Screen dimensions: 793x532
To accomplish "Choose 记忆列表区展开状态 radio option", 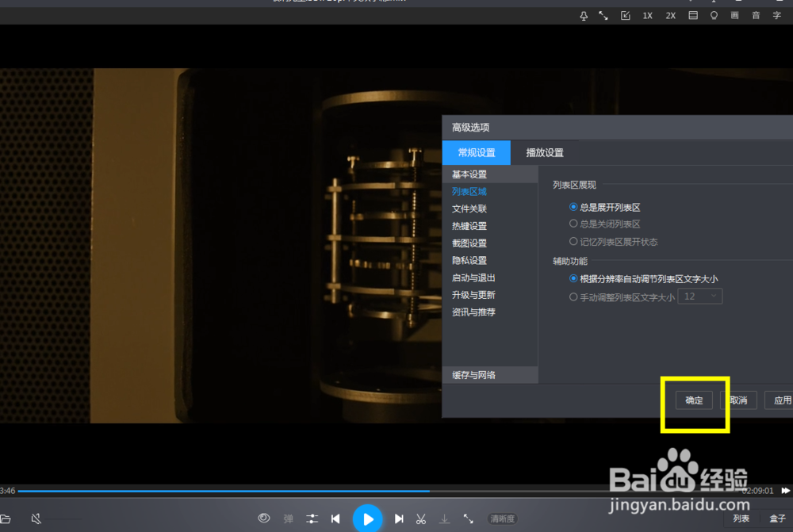I will point(613,242).
